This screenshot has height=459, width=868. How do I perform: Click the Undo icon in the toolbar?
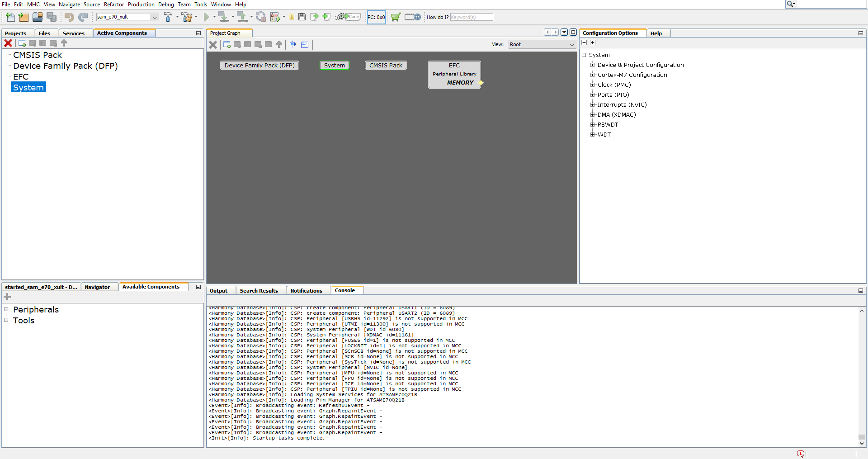click(68, 17)
